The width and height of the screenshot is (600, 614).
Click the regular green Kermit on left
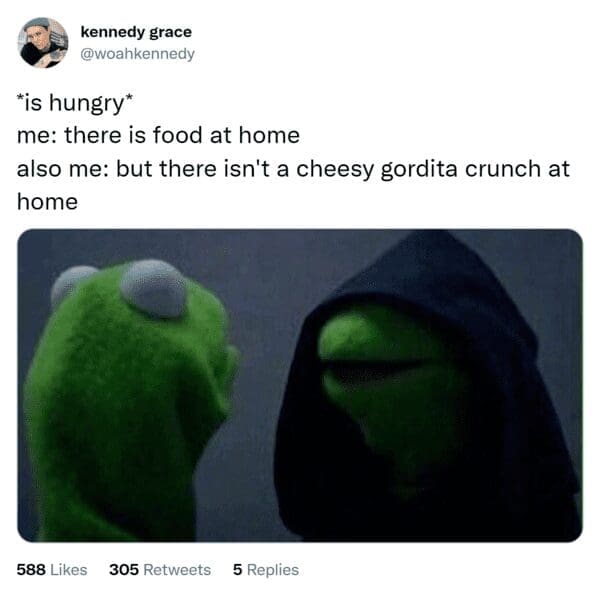click(129, 399)
